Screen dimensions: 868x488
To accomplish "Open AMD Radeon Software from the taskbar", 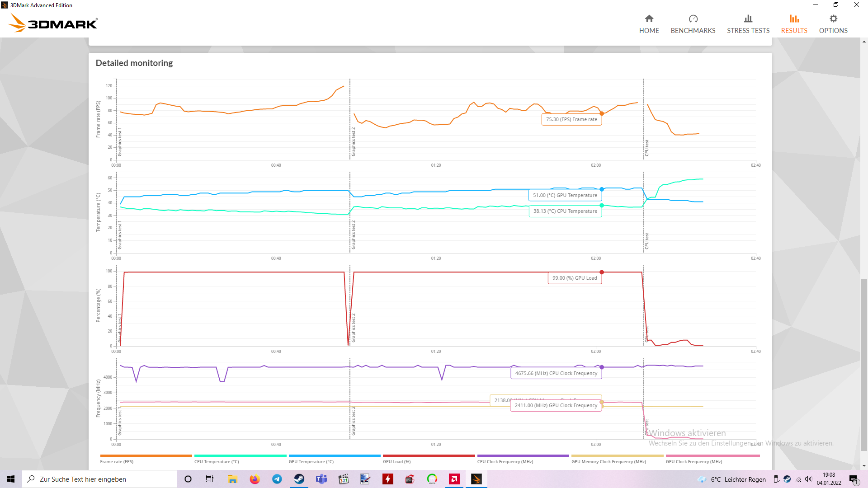I will point(454,479).
